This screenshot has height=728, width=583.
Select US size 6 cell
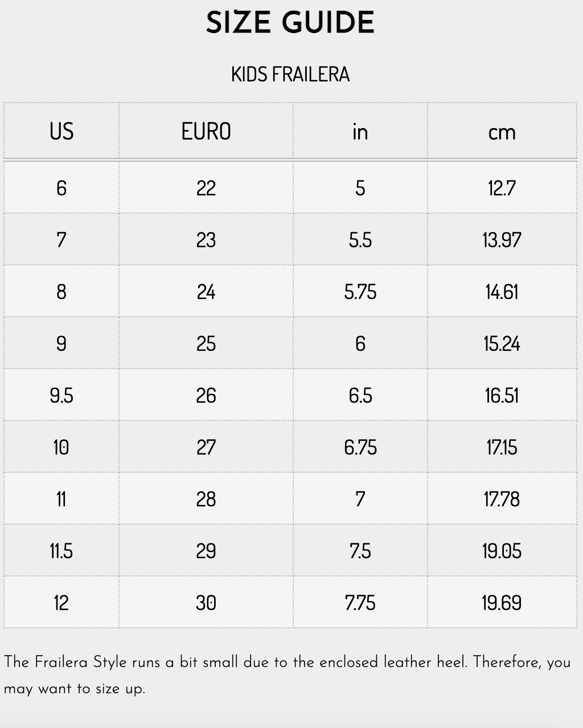(61, 188)
